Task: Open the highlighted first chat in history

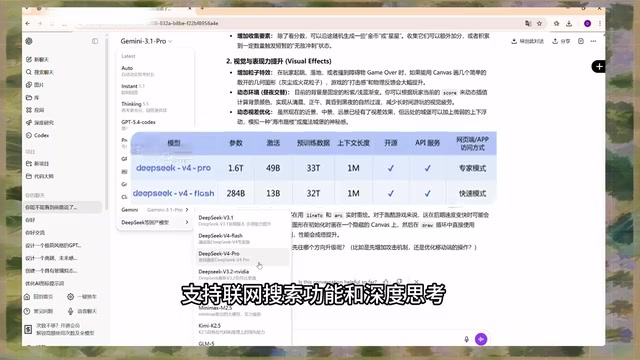Action: (x=62, y=207)
